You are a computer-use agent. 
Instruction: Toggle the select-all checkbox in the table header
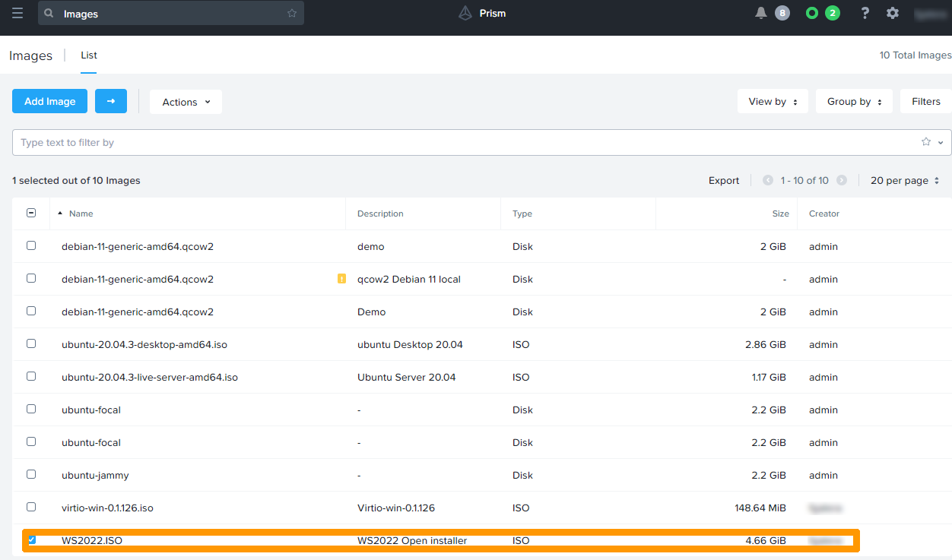click(30, 213)
